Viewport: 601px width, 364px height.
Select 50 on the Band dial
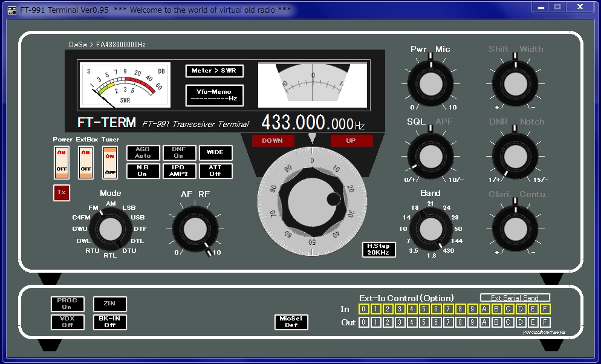[458, 229]
